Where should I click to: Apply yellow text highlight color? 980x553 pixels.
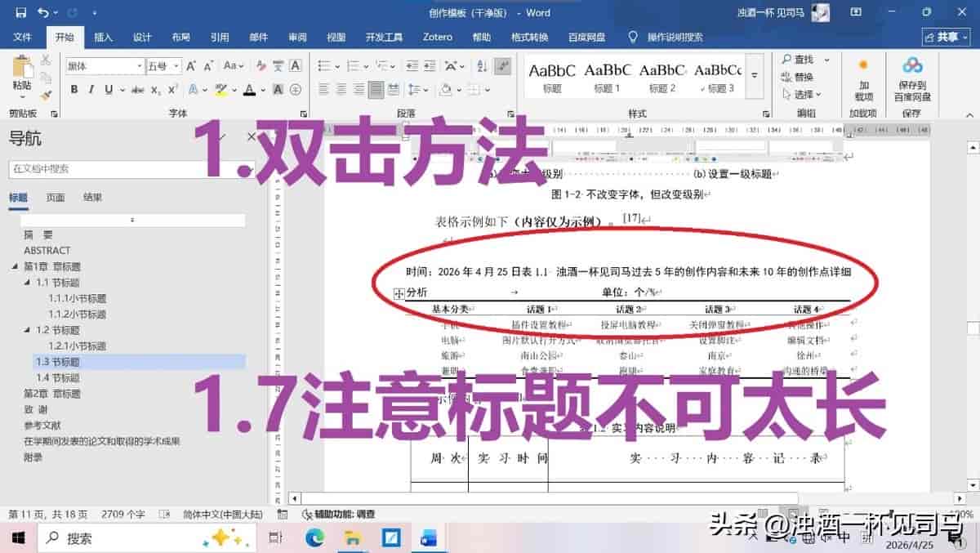pos(220,90)
